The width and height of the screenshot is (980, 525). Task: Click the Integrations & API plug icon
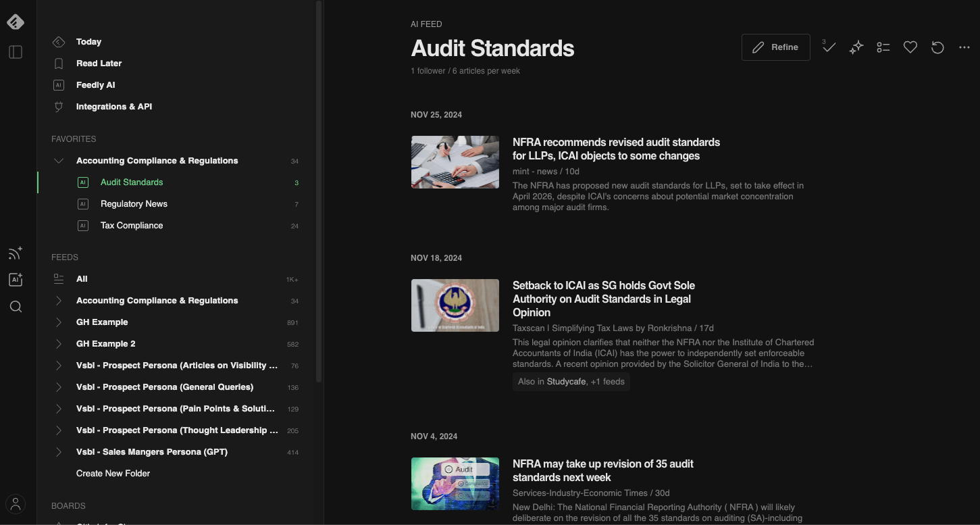[x=59, y=107]
